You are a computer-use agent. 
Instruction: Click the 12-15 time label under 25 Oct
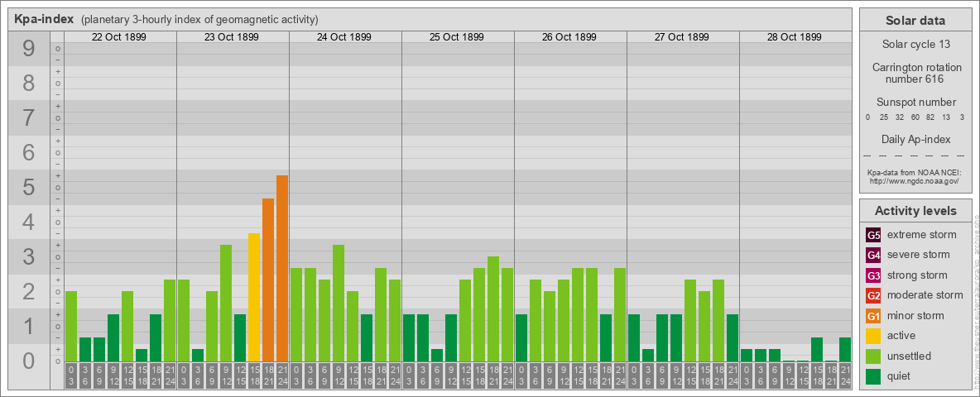point(465,376)
